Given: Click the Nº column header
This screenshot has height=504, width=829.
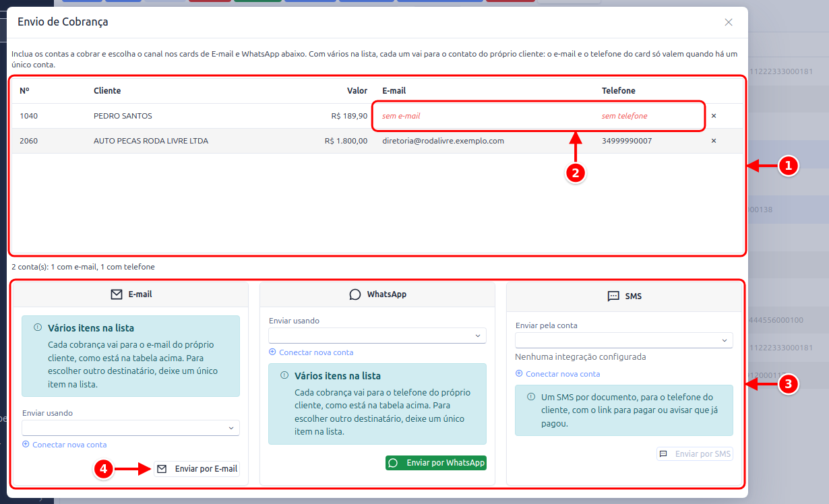Looking at the screenshot, I should 24,91.
